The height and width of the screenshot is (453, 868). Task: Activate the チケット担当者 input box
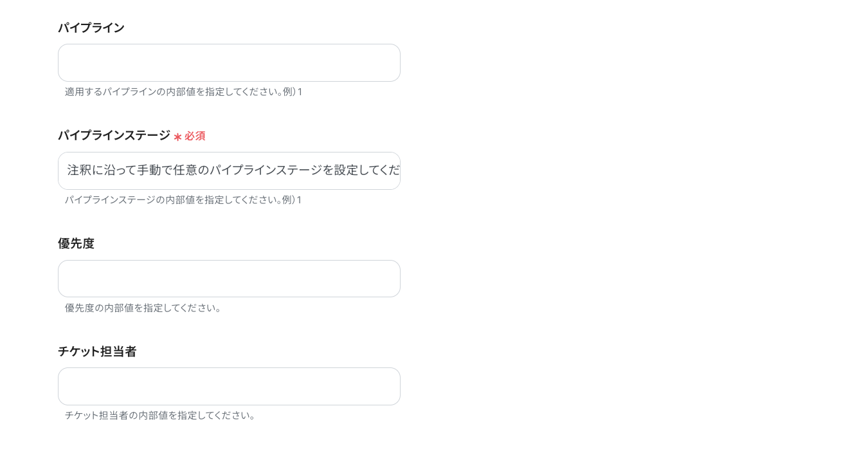229,387
